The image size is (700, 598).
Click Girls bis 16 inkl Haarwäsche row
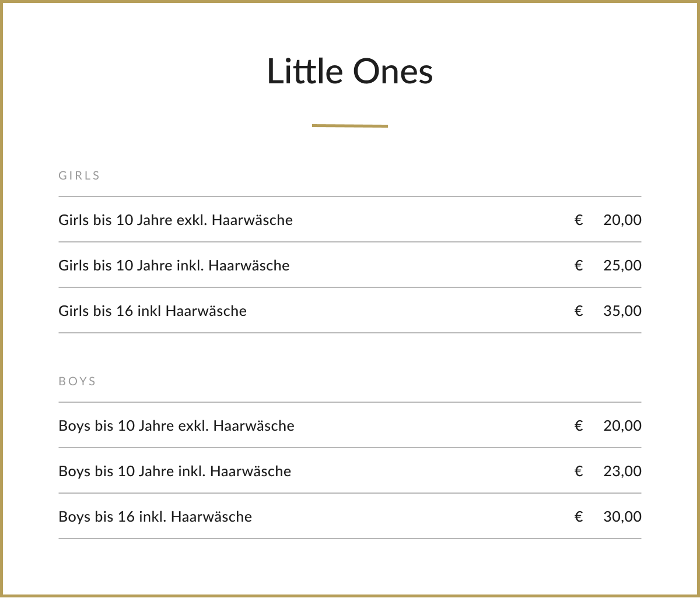[x=350, y=311]
